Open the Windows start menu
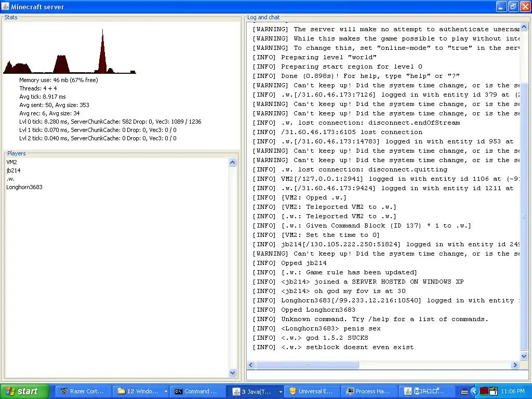Image resolution: width=532 pixels, height=399 pixels. 25,391
